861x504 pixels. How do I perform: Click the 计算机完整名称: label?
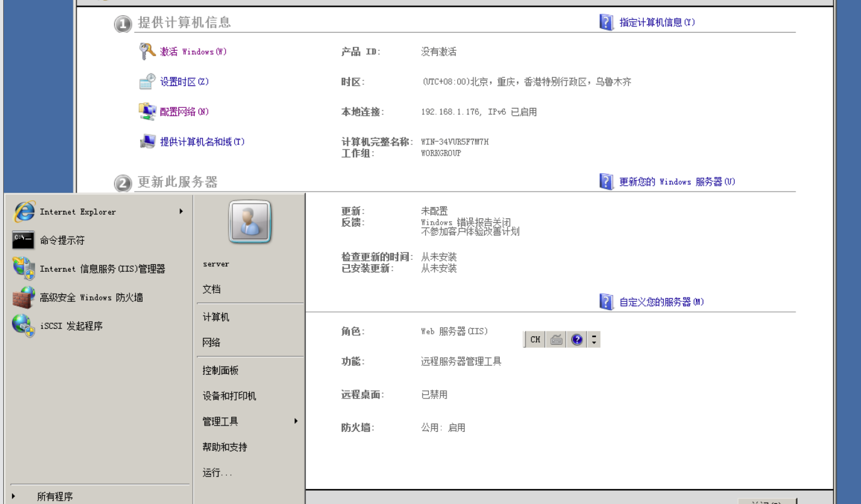click(x=378, y=142)
